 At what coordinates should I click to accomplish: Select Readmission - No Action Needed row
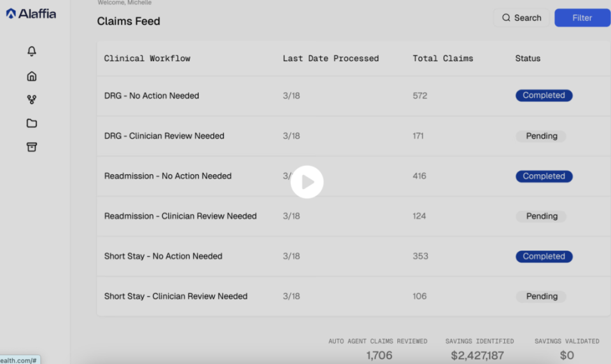pos(353,176)
